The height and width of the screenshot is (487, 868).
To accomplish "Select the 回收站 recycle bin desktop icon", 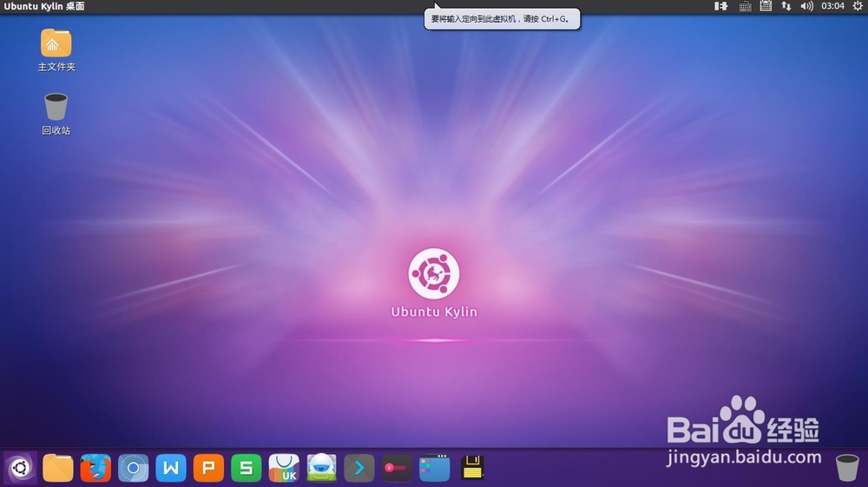I will pos(56,114).
